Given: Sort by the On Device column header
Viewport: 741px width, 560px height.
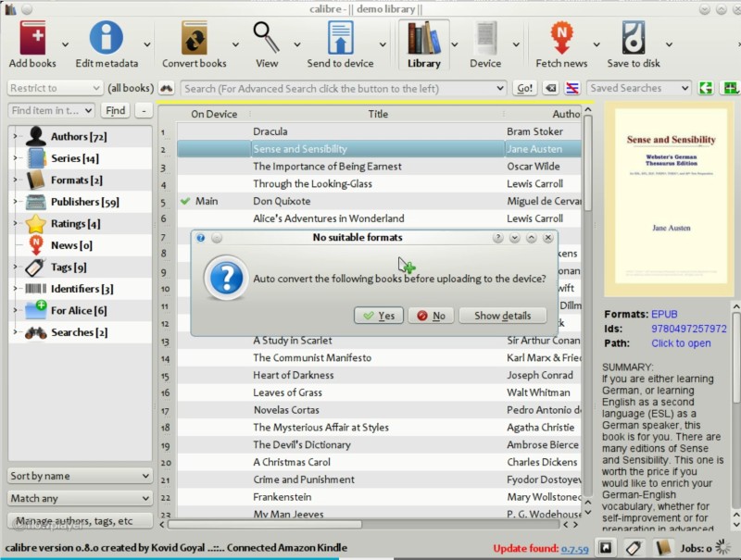Looking at the screenshot, I should coord(214,114).
